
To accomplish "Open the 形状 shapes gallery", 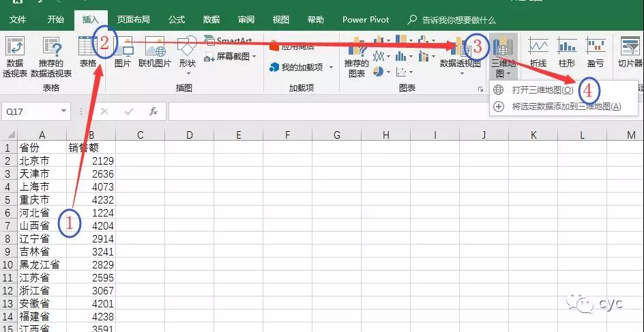I will pyautogui.click(x=187, y=55).
